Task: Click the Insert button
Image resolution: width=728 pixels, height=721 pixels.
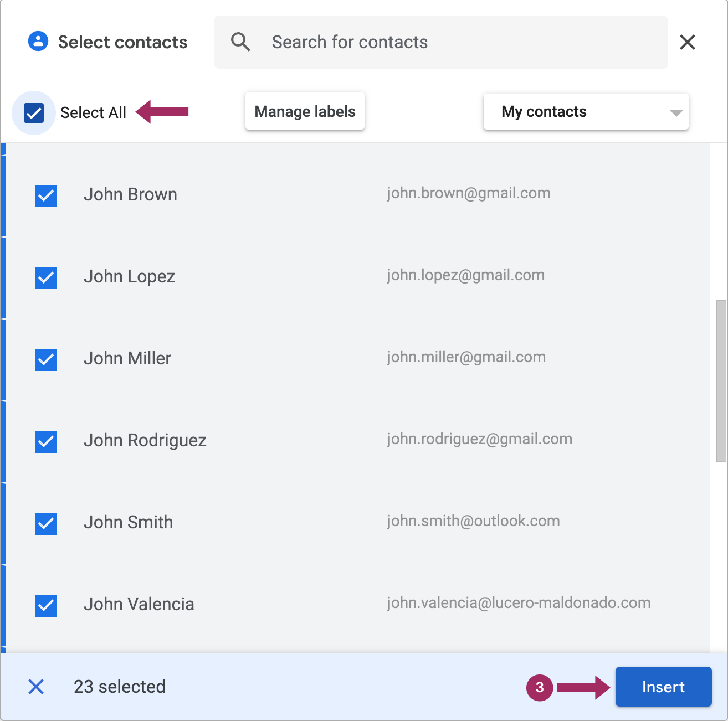Action: (x=664, y=687)
